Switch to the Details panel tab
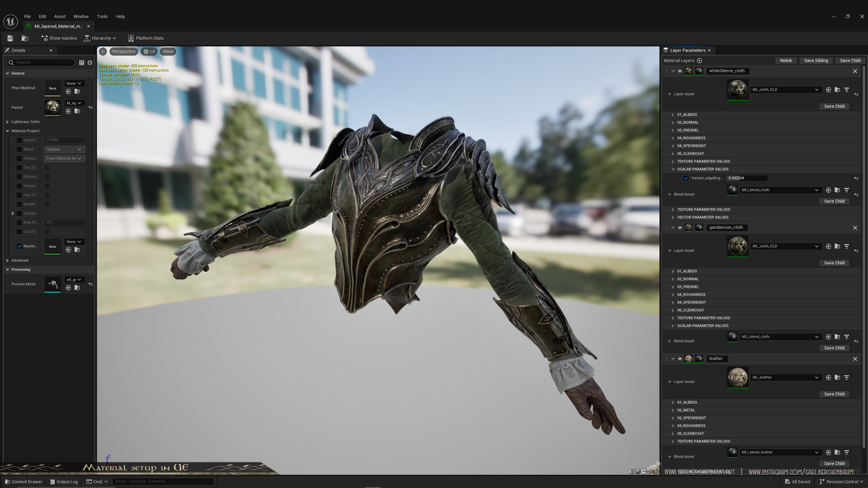Screen dimensions: 868x488 pos(29,50)
